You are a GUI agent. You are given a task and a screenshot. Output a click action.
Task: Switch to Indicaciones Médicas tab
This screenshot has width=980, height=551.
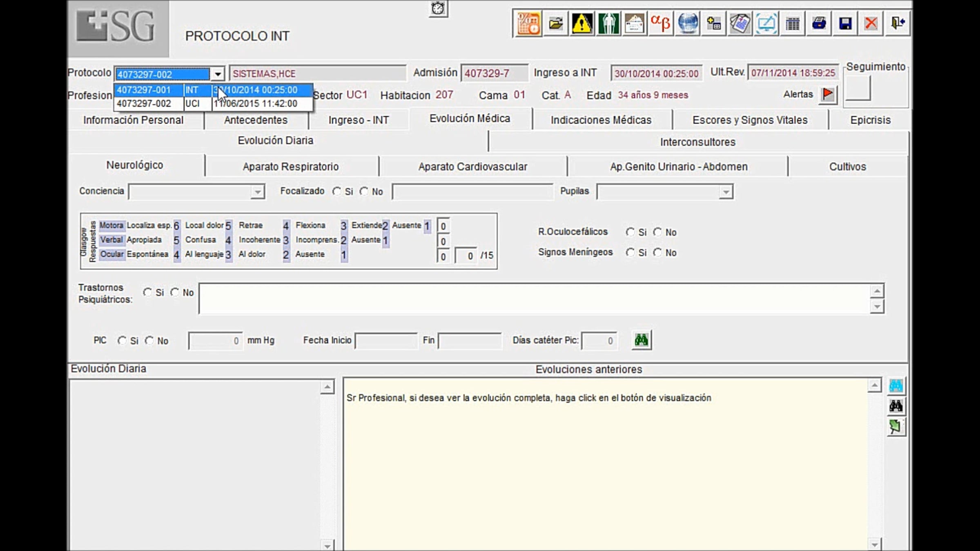[601, 120]
